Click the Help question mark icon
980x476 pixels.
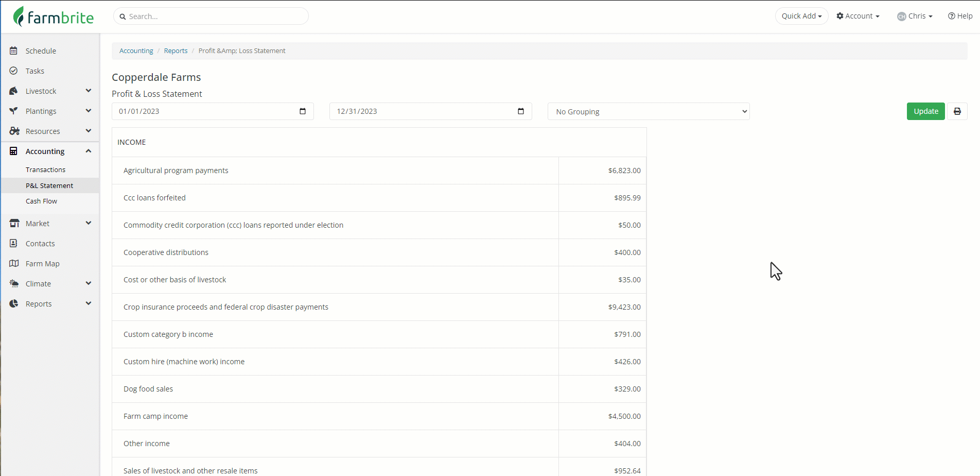(952, 16)
